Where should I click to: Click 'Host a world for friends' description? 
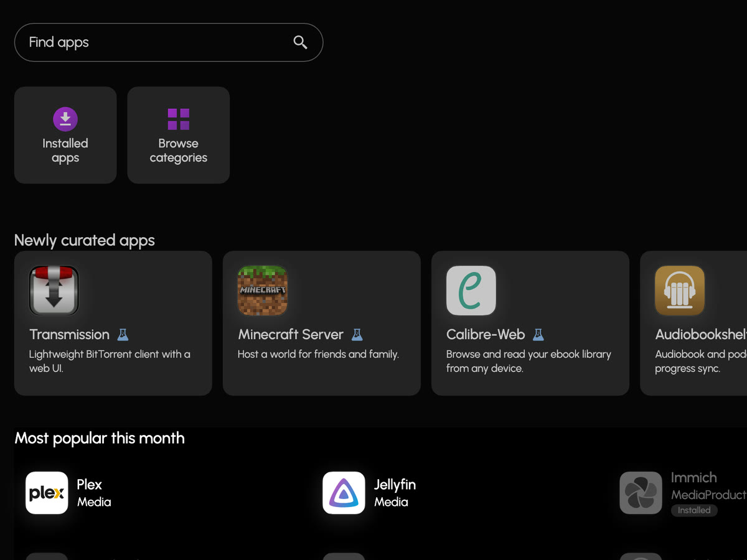(x=318, y=354)
